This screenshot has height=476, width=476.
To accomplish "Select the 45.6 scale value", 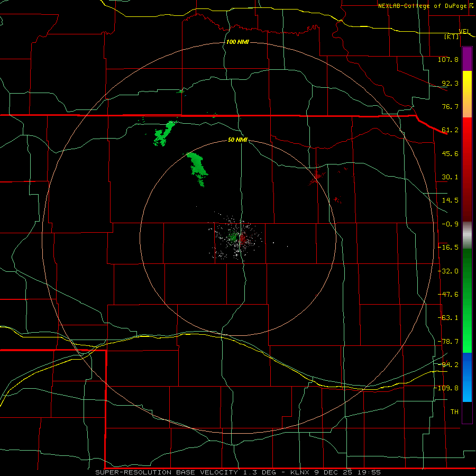I will [x=450, y=153].
